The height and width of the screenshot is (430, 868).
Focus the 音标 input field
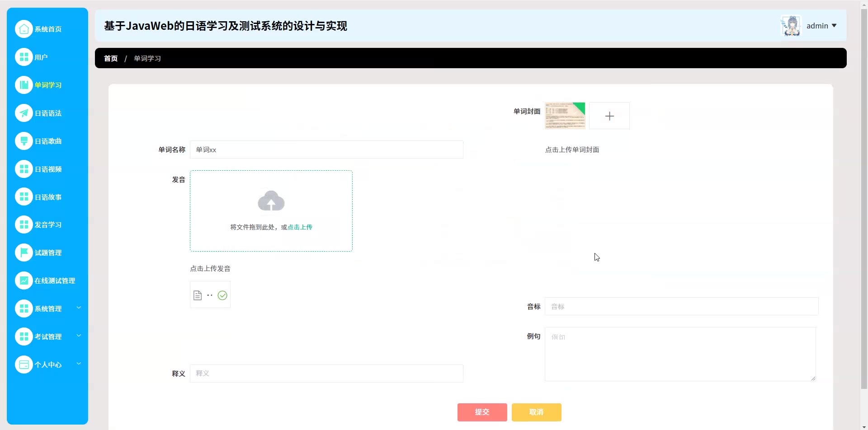[682, 306]
